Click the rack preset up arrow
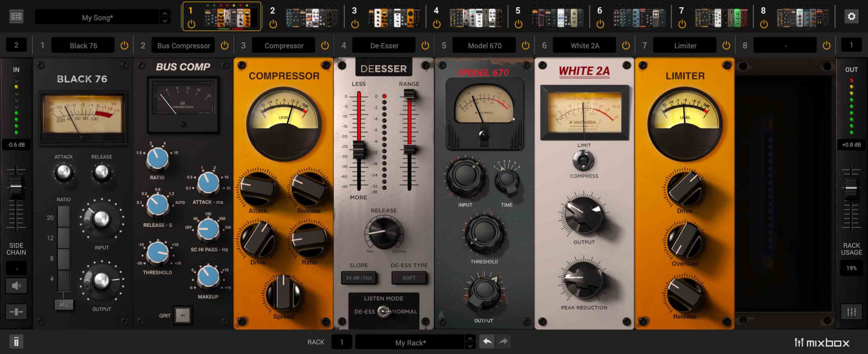Viewport: 868px width, 354px height. click(470, 338)
